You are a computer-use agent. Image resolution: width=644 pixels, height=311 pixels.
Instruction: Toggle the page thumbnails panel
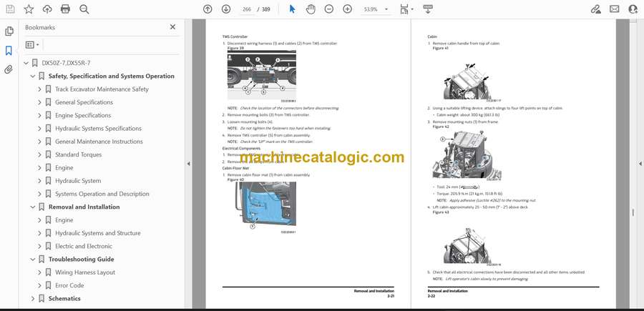coord(9,31)
